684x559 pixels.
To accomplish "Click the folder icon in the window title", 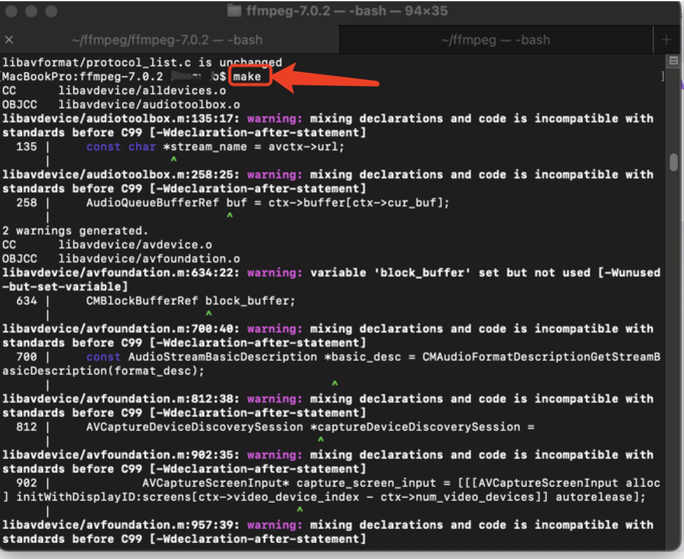I will pyautogui.click(x=234, y=11).
